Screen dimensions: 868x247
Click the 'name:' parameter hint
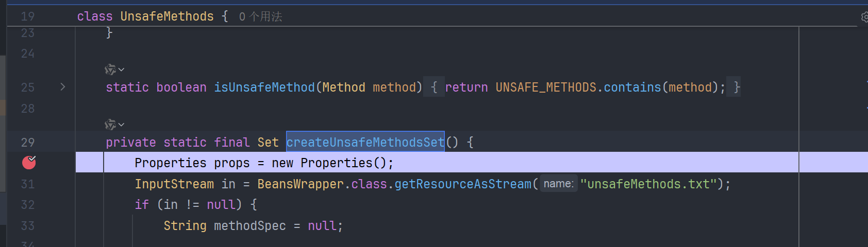pos(559,184)
